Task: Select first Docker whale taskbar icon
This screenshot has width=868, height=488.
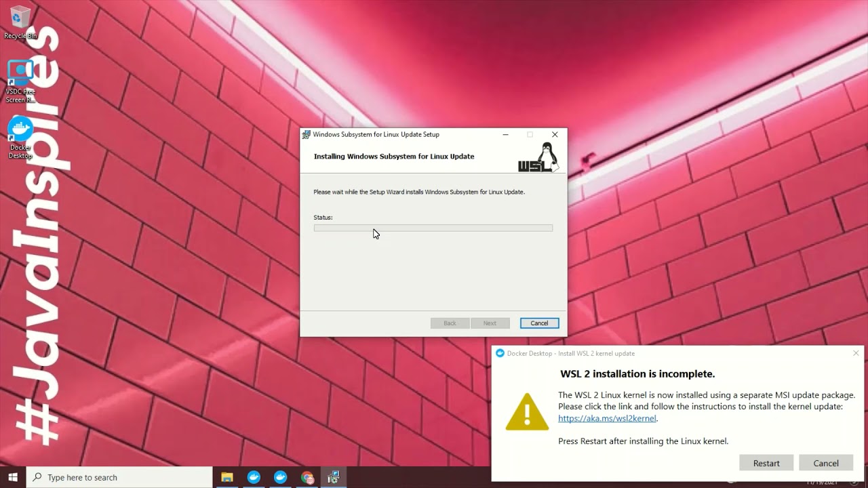Action: (x=254, y=477)
